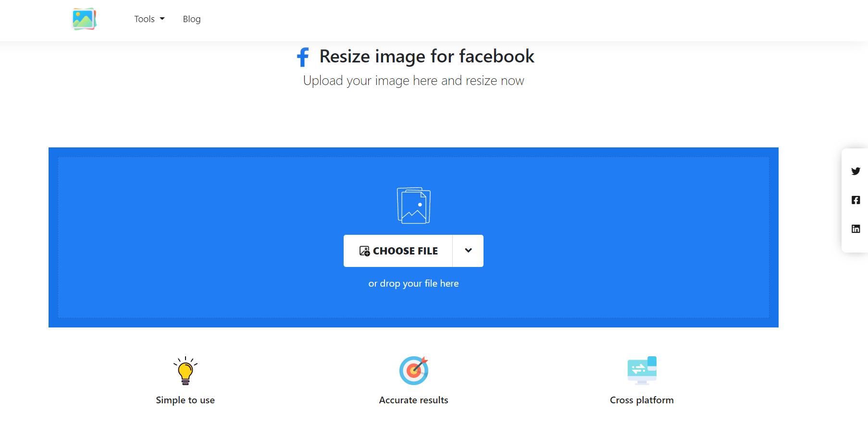
Task: Share the page on Facebook
Action: [x=856, y=200]
